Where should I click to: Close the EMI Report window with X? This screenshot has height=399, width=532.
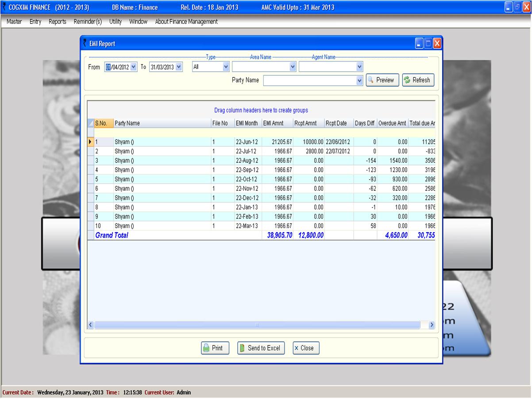(x=437, y=43)
